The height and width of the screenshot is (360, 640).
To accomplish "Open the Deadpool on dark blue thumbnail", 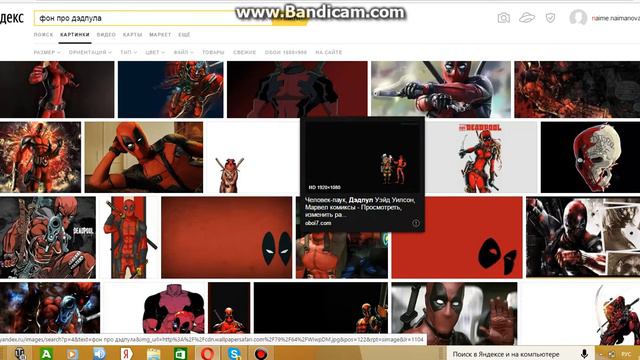I will pyautogui.click(x=171, y=89).
